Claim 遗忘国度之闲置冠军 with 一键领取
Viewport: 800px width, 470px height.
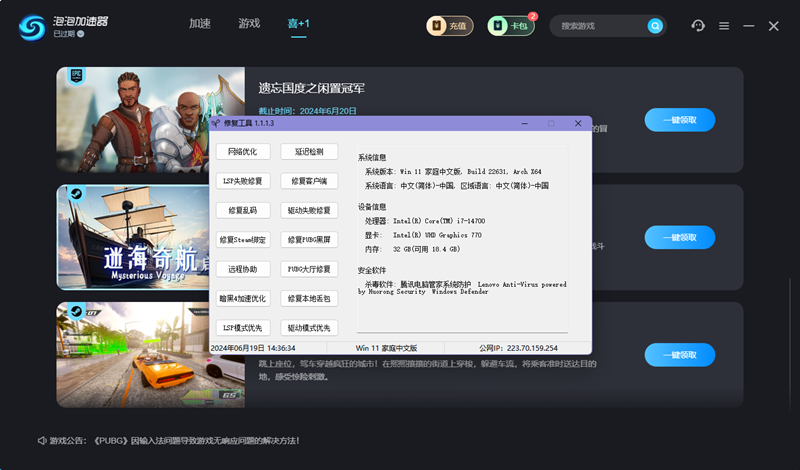tap(679, 120)
